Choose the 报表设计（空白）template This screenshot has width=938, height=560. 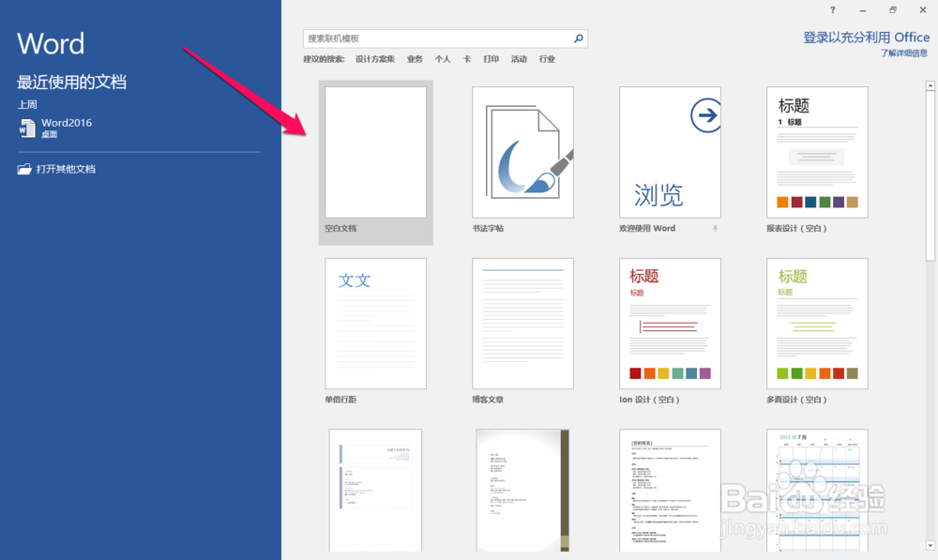[817, 153]
